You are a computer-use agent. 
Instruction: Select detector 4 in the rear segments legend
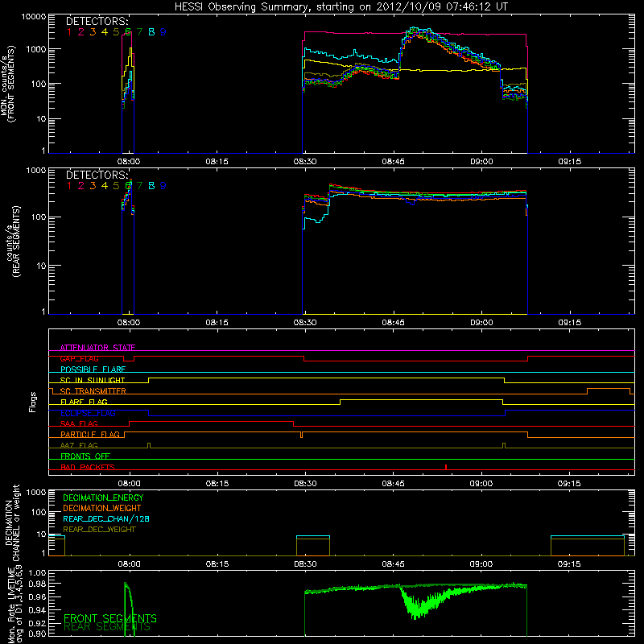coord(105,186)
